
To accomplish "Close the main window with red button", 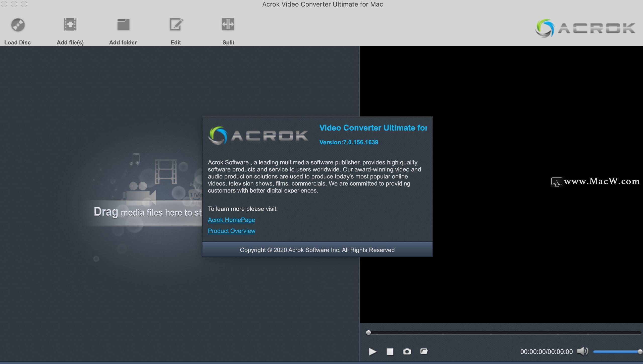I will tap(4, 4).
